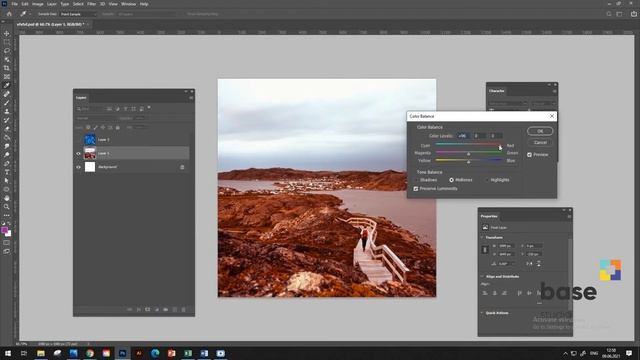Select the Crop tool
This screenshot has height=360, width=640.
click(7, 68)
